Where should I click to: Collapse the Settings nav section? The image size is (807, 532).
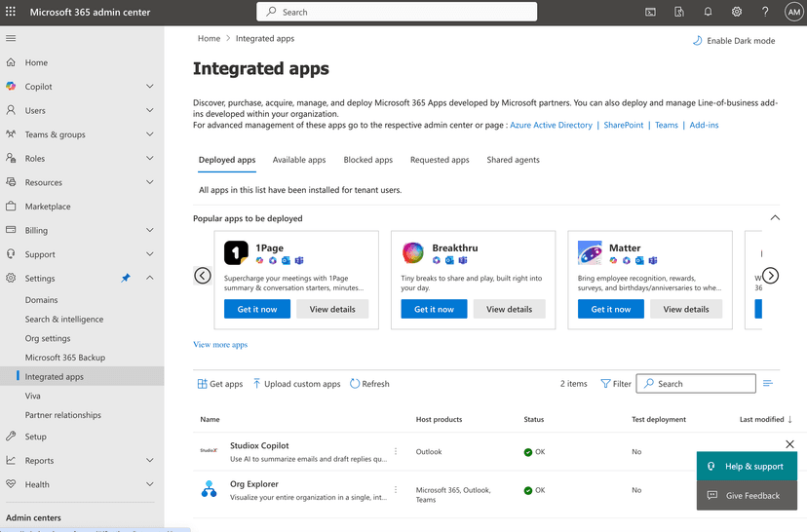pyautogui.click(x=150, y=278)
